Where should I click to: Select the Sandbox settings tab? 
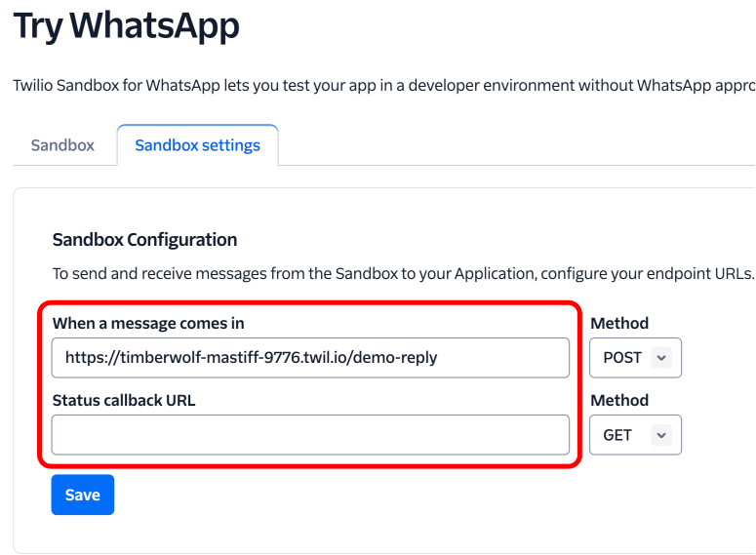(197, 145)
